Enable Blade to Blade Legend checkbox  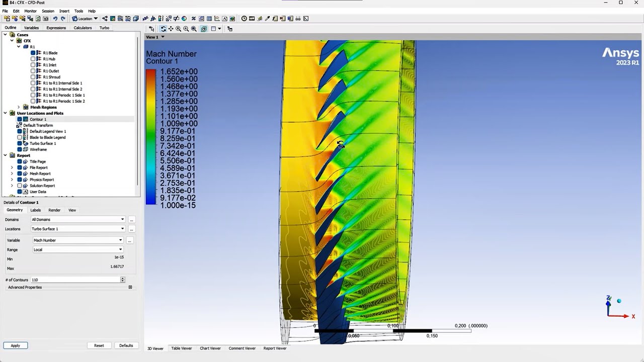pyautogui.click(x=20, y=137)
